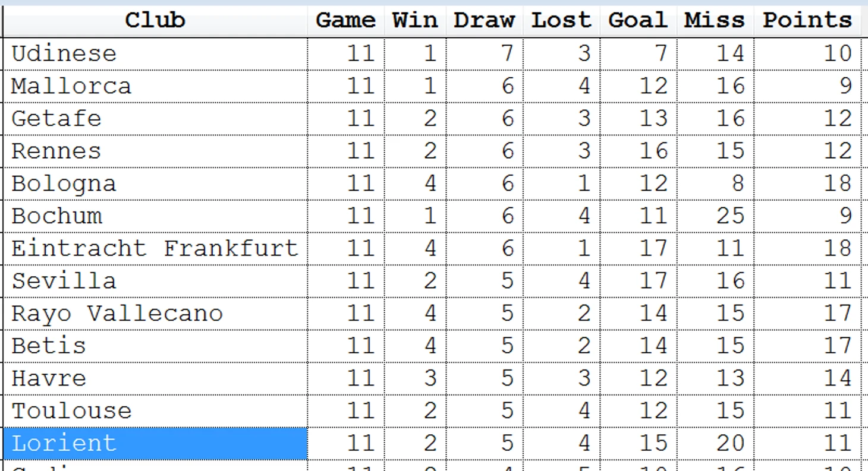Screen dimensions: 868x471
Task: Select the Win column header
Action: click(415, 21)
